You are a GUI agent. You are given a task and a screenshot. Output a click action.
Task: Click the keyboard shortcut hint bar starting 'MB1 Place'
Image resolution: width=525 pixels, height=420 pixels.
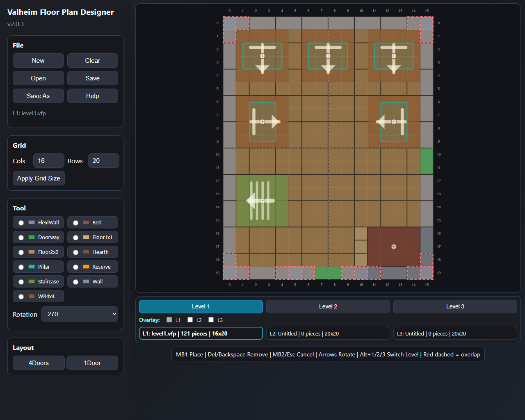click(x=328, y=354)
